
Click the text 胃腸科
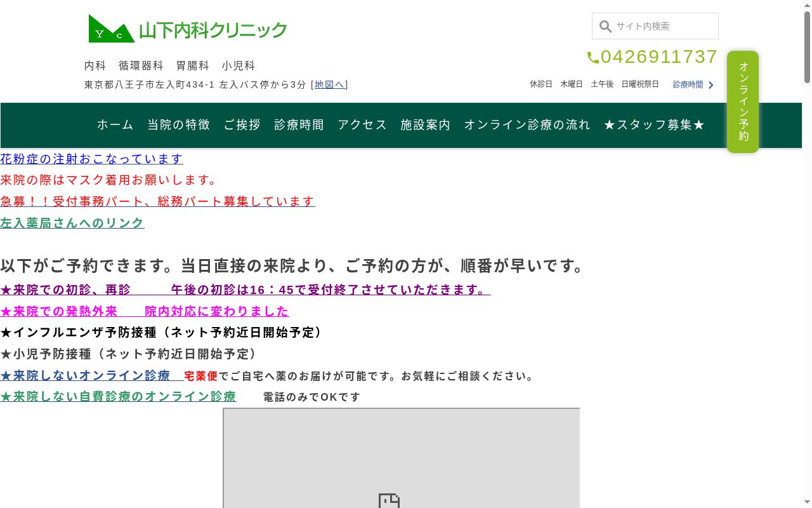coord(193,65)
